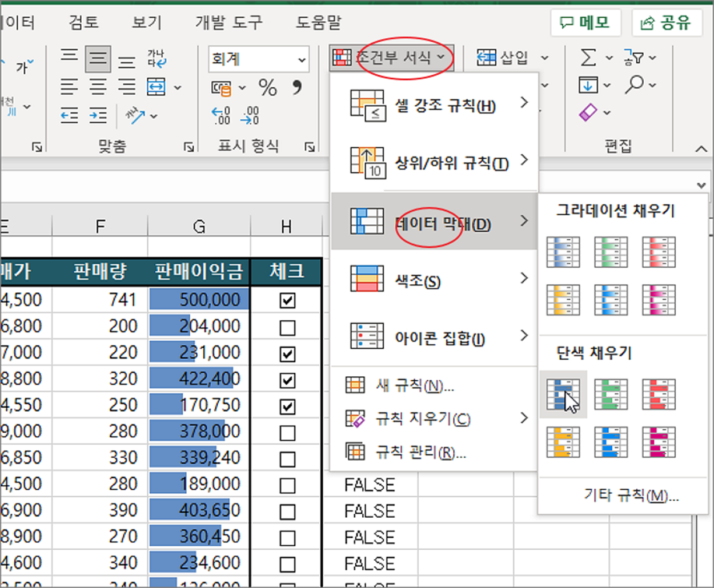The height and width of the screenshot is (588, 714).
Task: Click the 공유 button
Action: point(667,23)
